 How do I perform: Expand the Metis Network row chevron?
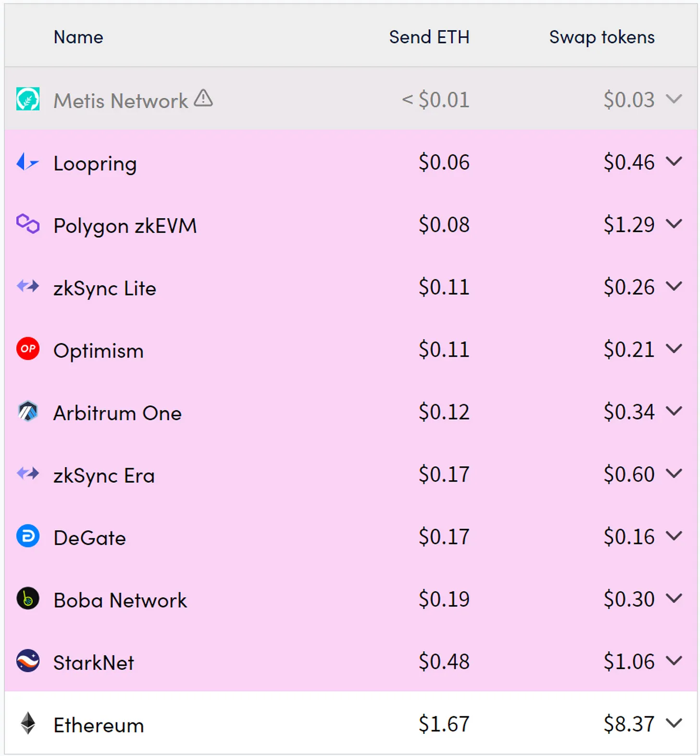point(674,99)
